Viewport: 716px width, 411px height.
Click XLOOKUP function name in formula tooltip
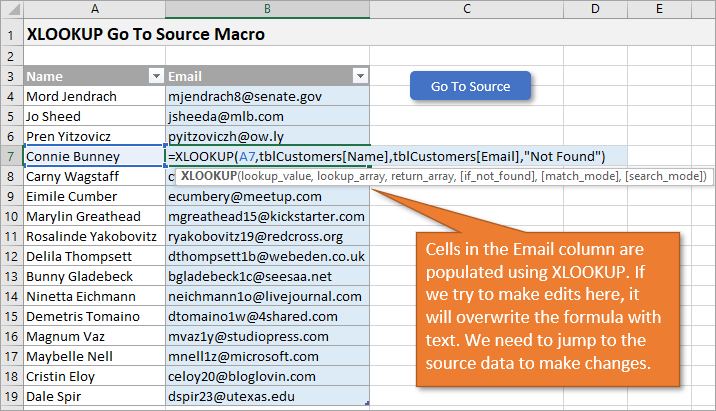point(209,176)
